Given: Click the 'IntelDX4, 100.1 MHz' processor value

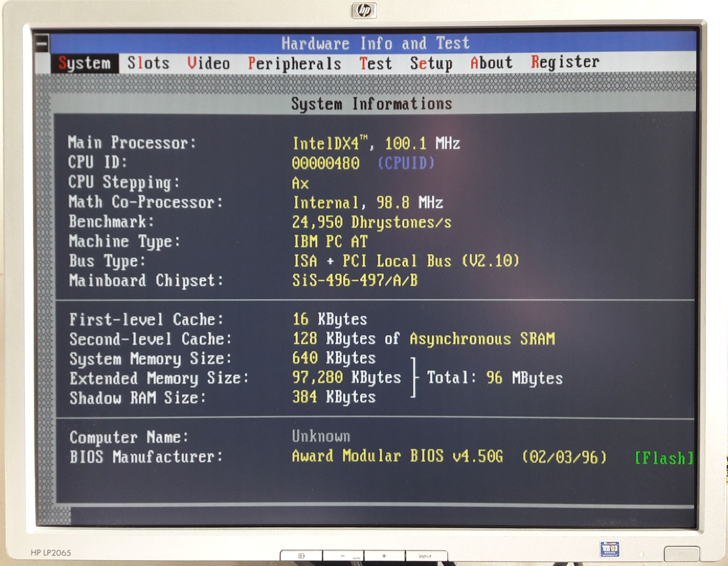Looking at the screenshot, I should (376, 143).
